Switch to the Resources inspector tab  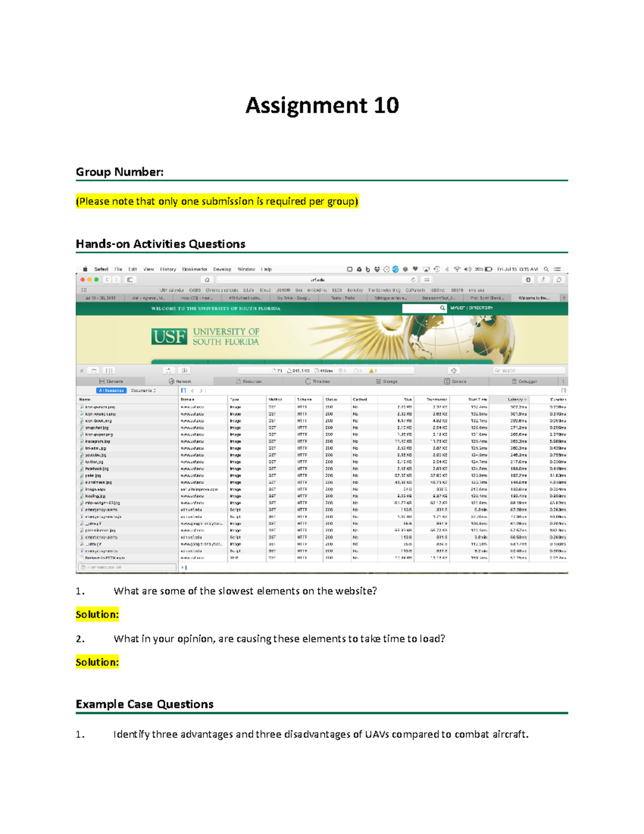point(248,381)
